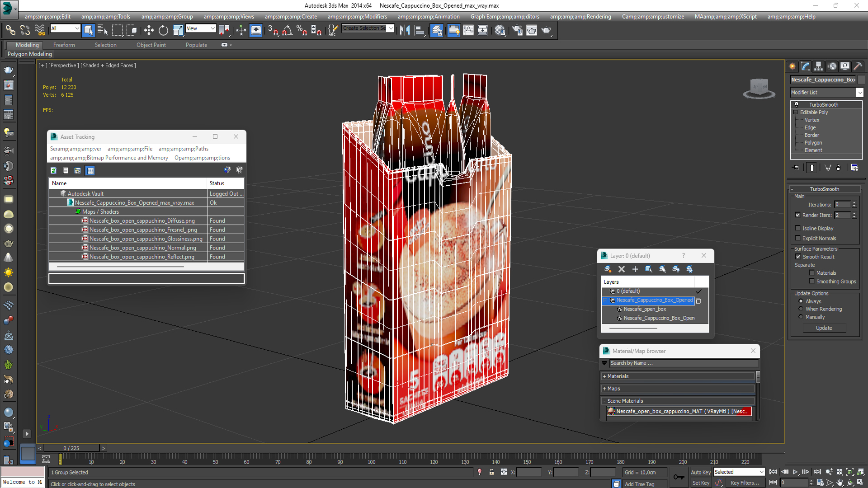The width and height of the screenshot is (868, 488).
Task: Open the Modify command panel tab
Action: [x=806, y=66]
